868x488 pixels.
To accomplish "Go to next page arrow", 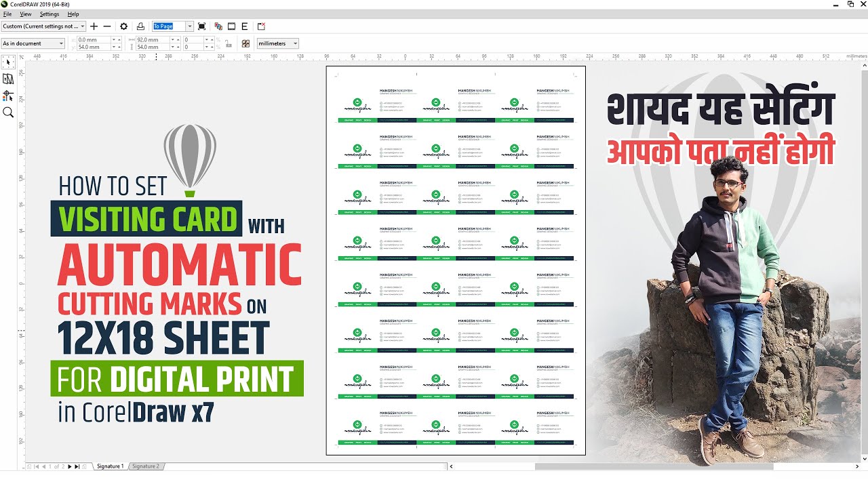I will [x=69, y=466].
